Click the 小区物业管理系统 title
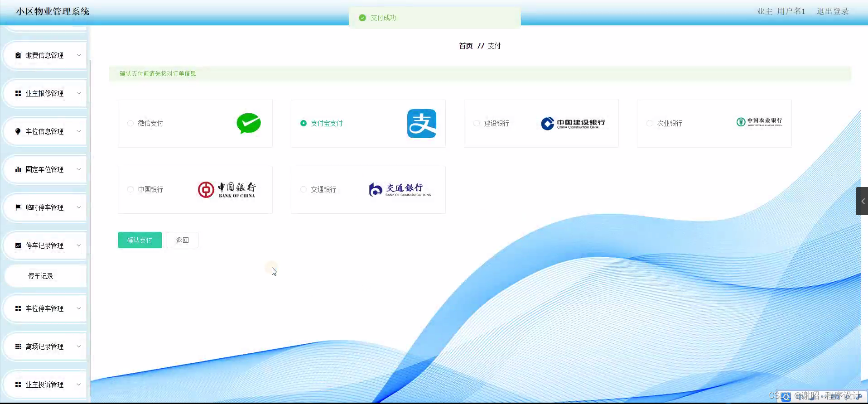 pyautogui.click(x=53, y=11)
